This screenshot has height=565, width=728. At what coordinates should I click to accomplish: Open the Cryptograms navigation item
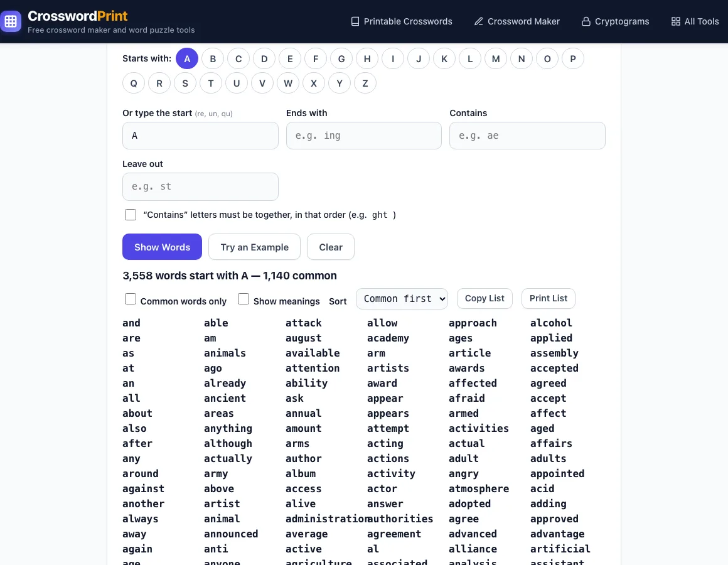(616, 21)
